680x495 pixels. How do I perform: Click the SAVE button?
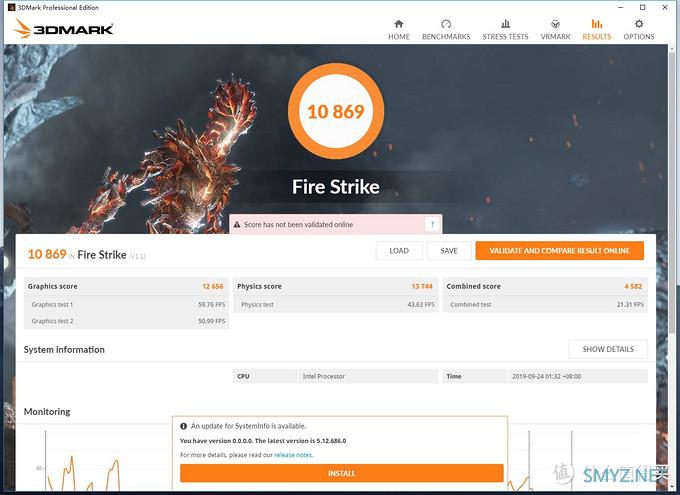[449, 251]
